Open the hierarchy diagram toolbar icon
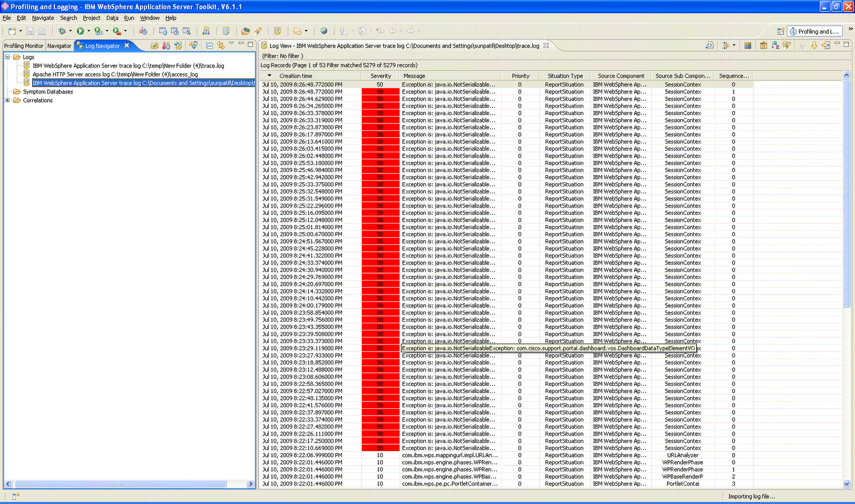The image size is (855, 504). click(x=206, y=31)
